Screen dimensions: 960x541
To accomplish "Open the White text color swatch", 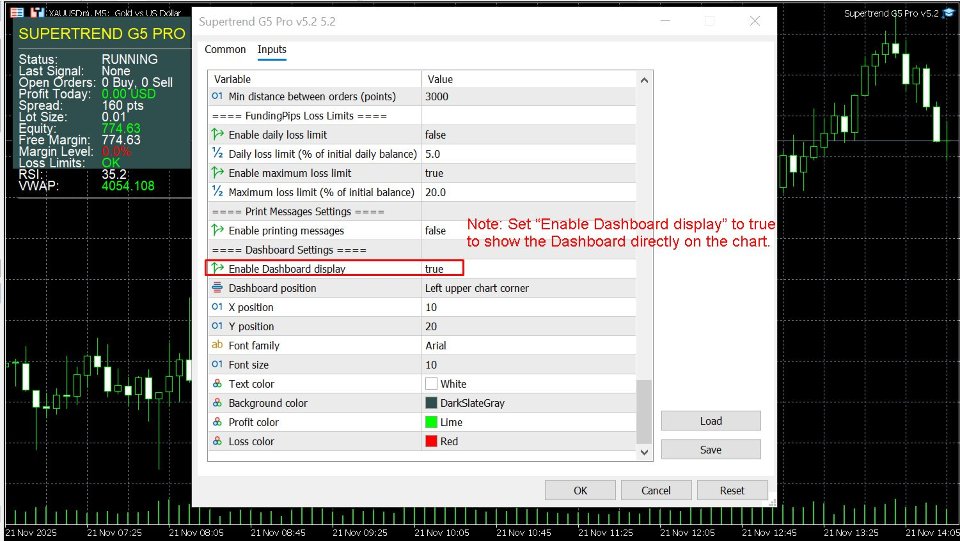I will [431, 384].
